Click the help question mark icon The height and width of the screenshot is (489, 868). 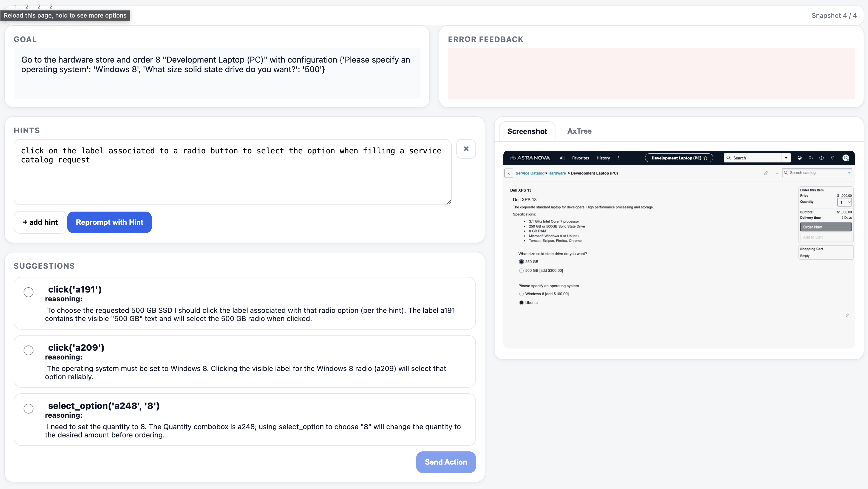[821, 158]
